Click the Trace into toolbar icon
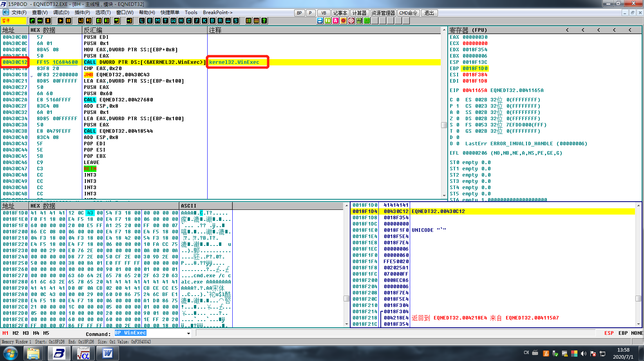This screenshot has width=644, height=361. 99,21
